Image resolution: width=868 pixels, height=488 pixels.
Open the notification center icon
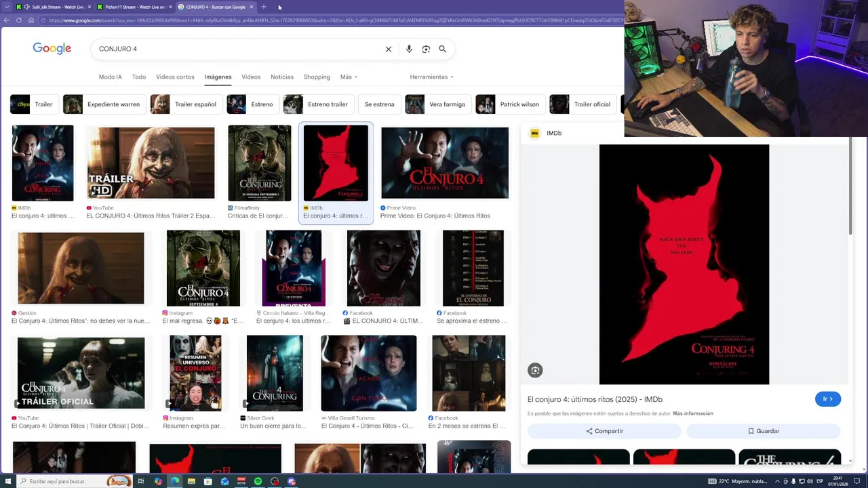pyautogui.click(x=857, y=481)
